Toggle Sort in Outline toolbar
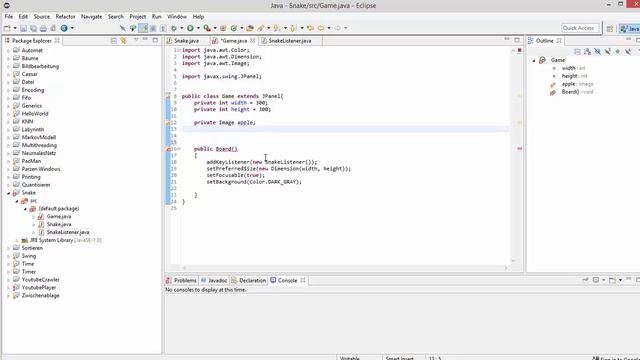 (587, 51)
